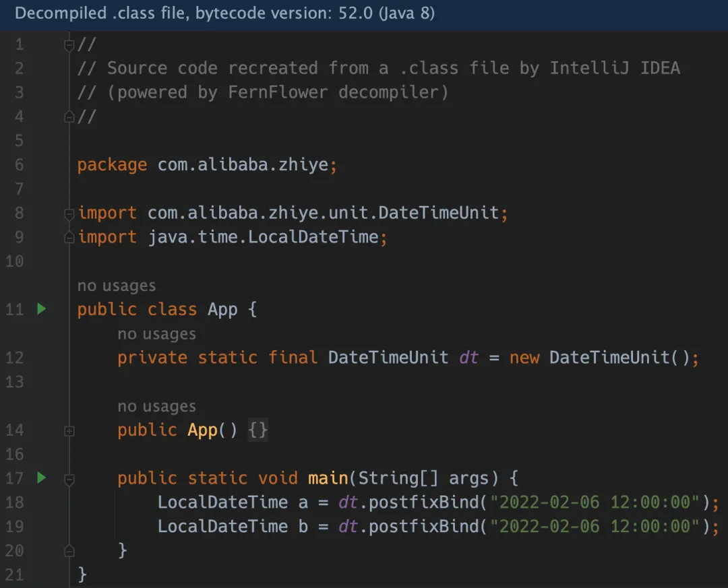Viewport: 728px width, 588px height.
Task: Click LocalDateTime in the import on line 9
Action: click(313, 237)
